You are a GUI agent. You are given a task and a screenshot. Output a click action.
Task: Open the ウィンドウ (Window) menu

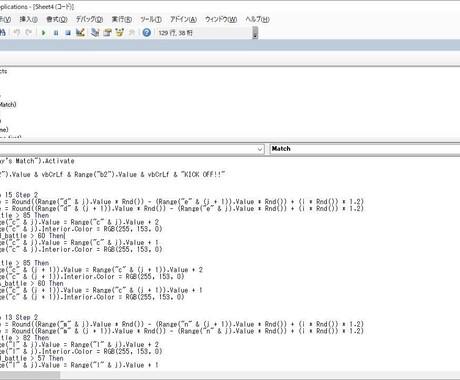tap(221, 19)
